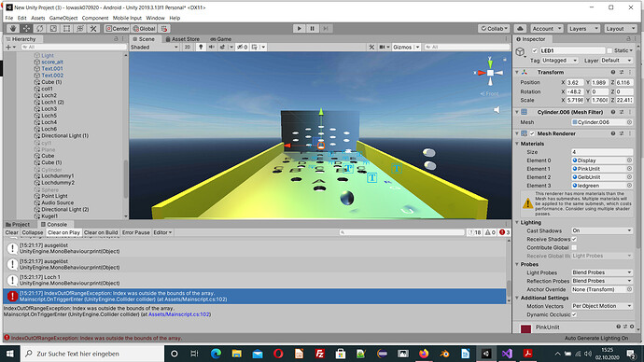Image resolution: width=644 pixels, height=362 pixels.
Task: Click the PinkUnlit material color swatch
Action: pos(525,327)
